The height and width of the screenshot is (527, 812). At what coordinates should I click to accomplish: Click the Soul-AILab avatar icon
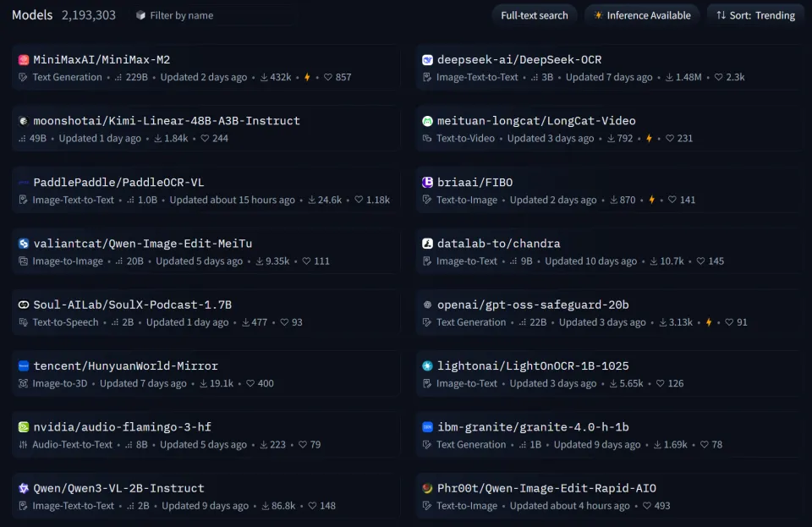24,305
